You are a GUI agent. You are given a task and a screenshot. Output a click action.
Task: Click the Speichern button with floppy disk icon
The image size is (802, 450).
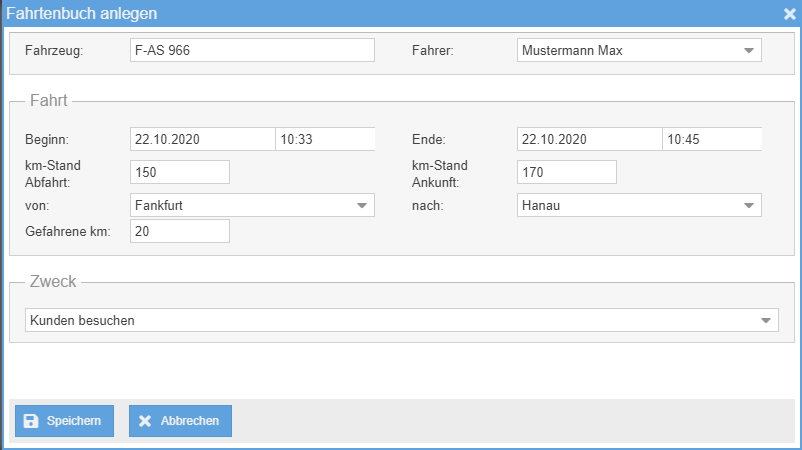pos(64,421)
